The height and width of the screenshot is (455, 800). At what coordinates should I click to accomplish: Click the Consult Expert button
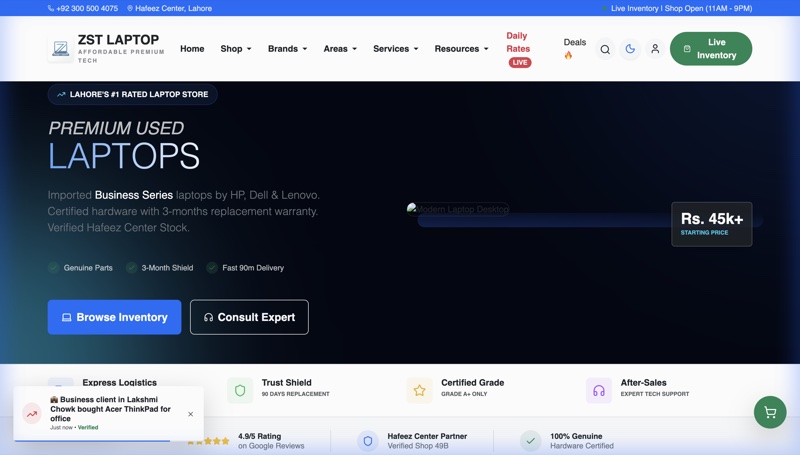249,317
